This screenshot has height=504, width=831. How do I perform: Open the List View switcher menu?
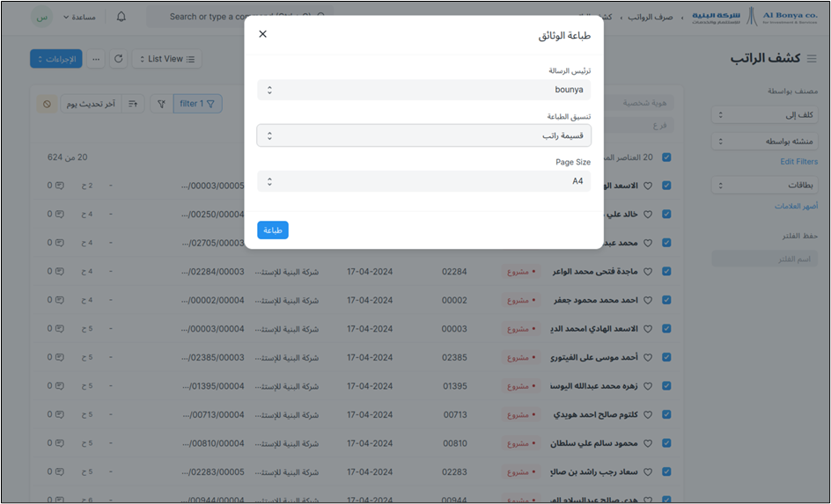[x=166, y=59]
